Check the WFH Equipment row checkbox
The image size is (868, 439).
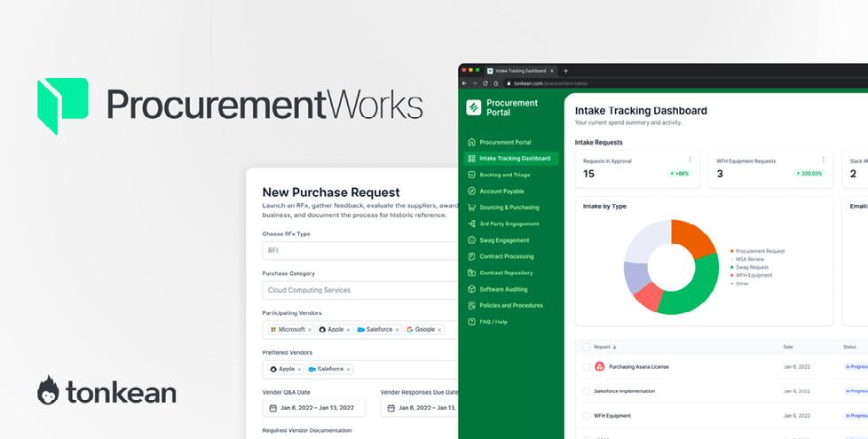click(x=587, y=415)
